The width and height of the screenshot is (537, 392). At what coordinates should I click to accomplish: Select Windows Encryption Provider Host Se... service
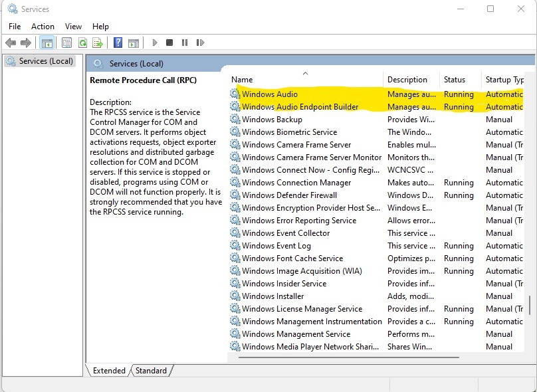[x=376, y=208]
